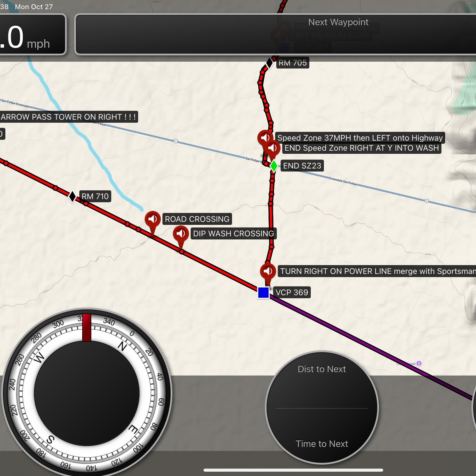Image resolution: width=476 pixels, height=476 pixels.
Task: Tap the DIP WASH CROSSING audio pin
Action: click(x=181, y=234)
